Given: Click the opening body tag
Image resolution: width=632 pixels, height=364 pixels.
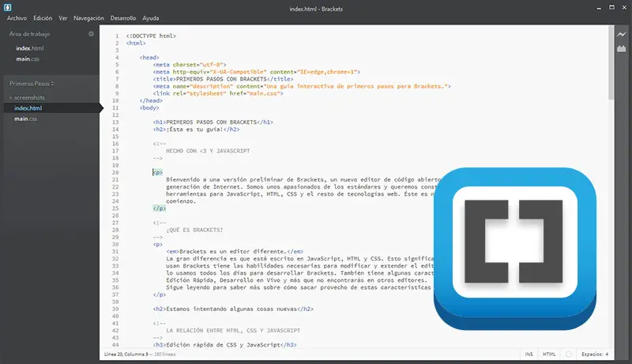Looking at the screenshot, I should pyautogui.click(x=149, y=107).
